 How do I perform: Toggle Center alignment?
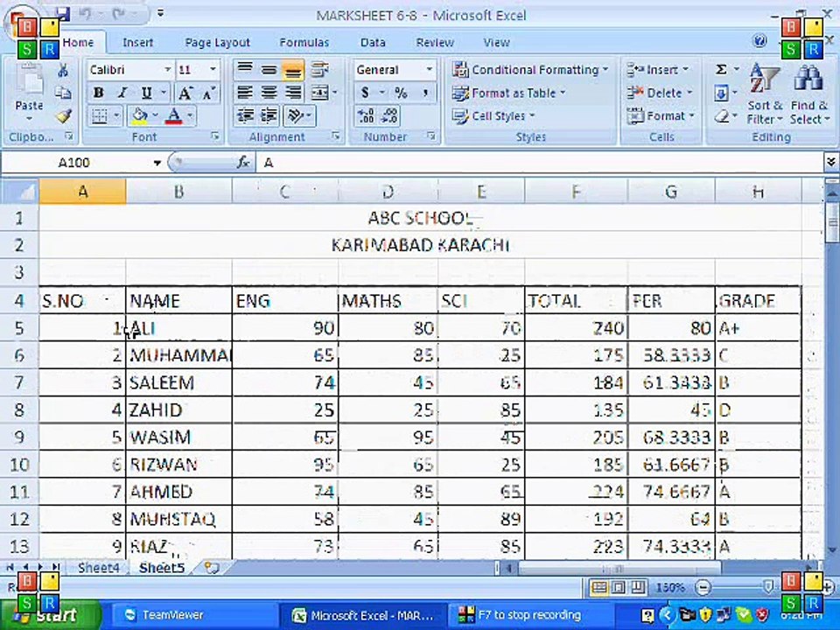(x=269, y=93)
